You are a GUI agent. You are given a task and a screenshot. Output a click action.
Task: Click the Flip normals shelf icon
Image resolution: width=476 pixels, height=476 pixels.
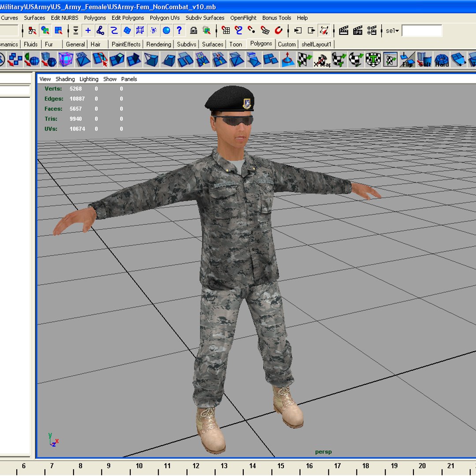pos(407,59)
